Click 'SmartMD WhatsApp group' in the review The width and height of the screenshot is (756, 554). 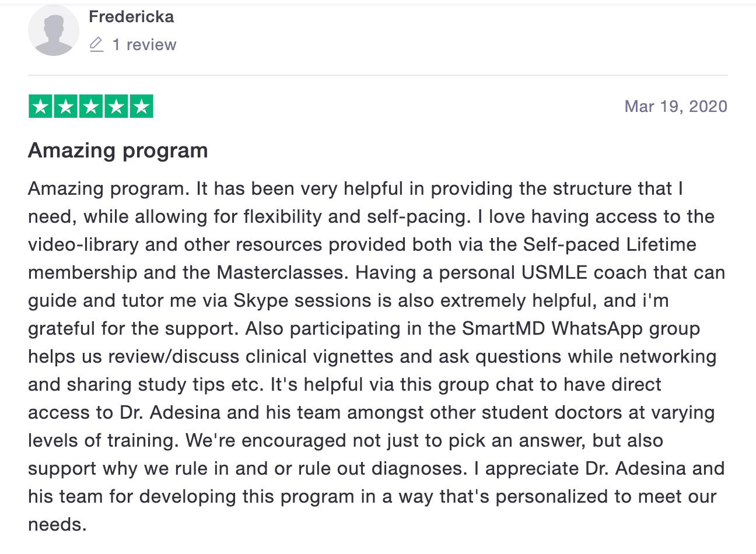tap(580, 328)
